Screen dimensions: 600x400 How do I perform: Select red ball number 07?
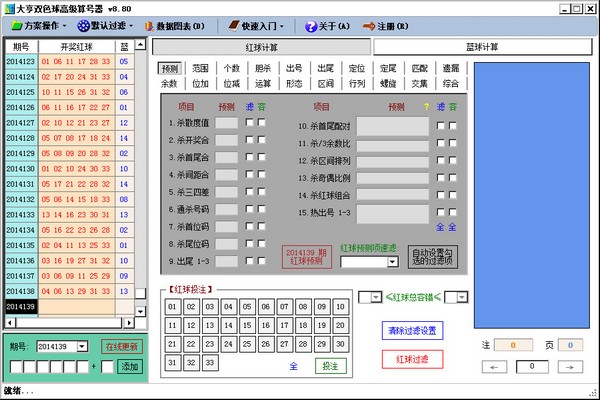284,307
